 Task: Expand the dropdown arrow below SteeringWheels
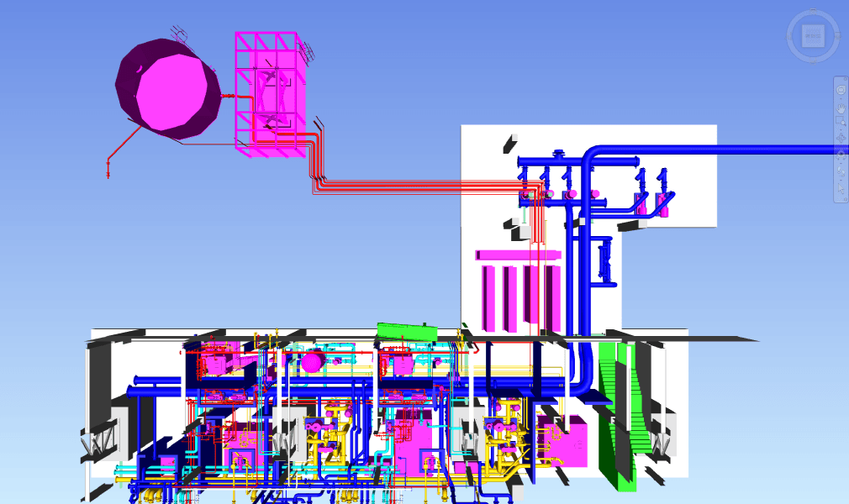[841, 98]
